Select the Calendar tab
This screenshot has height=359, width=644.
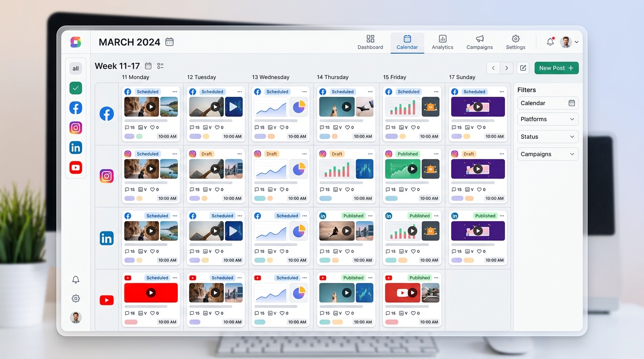tap(407, 42)
